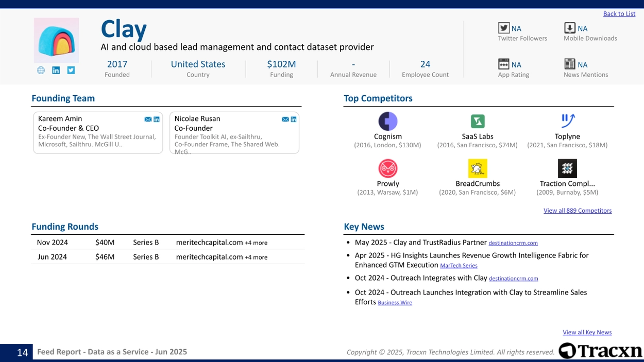
Task: Click the Clay rainbow logo image
Action: pyautogui.click(x=57, y=41)
